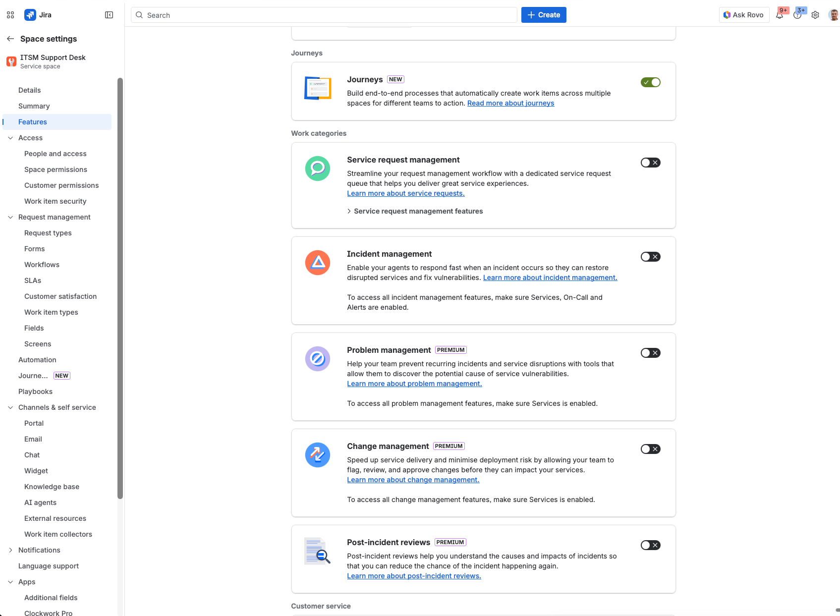Open the help menu icon
The height and width of the screenshot is (616, 840).
click(797, 15)
